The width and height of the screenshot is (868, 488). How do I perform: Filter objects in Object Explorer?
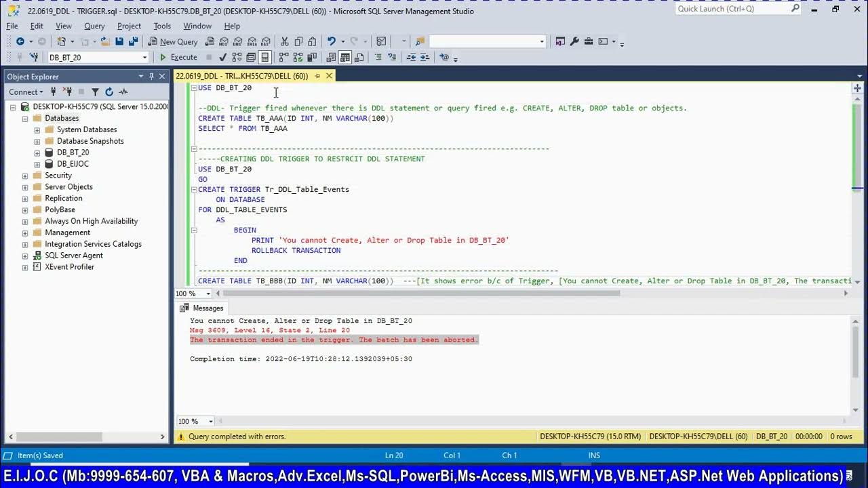95,91
